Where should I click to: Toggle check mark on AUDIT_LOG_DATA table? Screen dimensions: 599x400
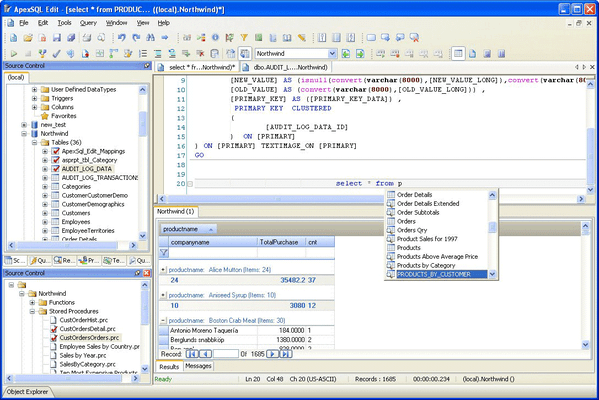[55, 169]
